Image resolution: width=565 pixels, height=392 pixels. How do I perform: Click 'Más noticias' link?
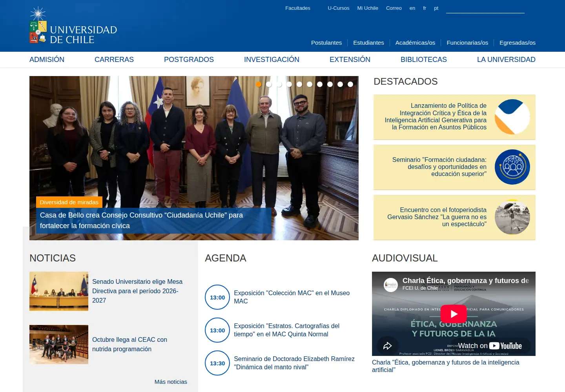pos(171,382)
